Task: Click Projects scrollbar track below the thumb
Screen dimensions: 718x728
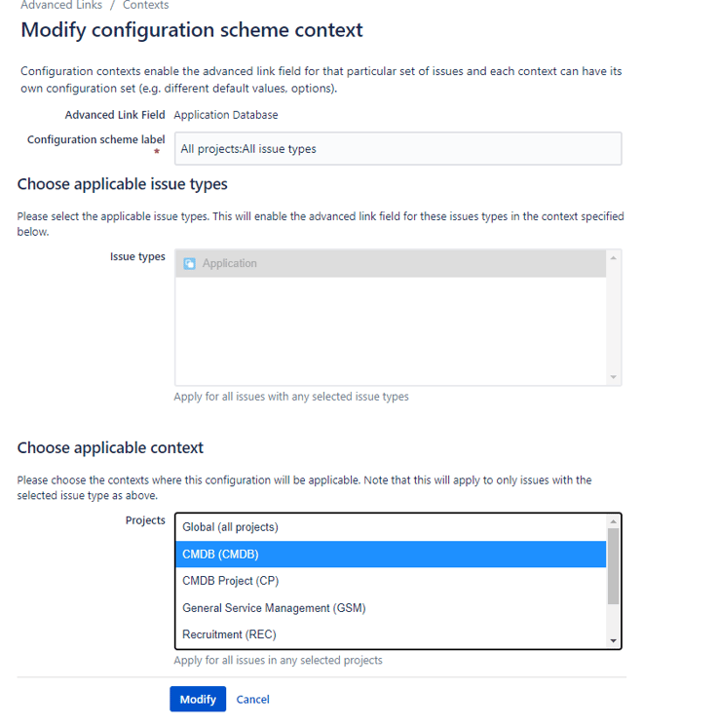Action: tap(613, 620)
